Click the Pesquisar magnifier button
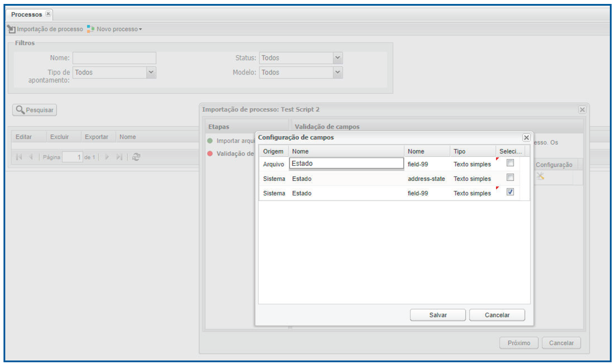Image resolution: width=616 pixels, height=364 pixels. click(35, 110)
